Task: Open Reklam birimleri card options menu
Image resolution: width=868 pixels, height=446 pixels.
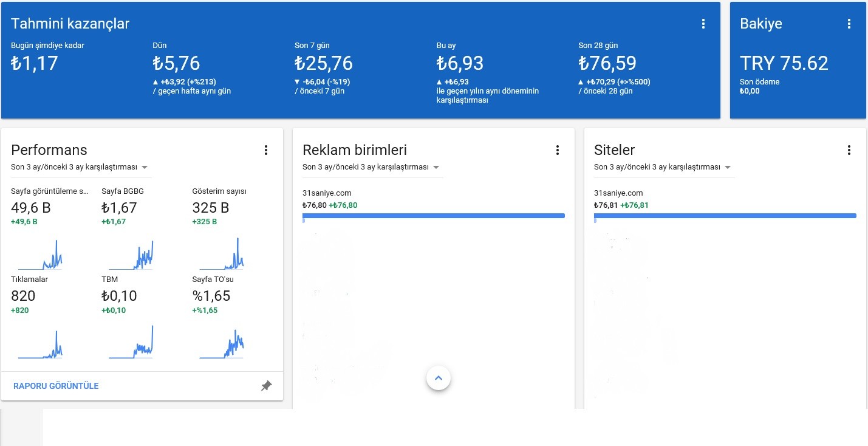Action: click(x=558, y=150)
